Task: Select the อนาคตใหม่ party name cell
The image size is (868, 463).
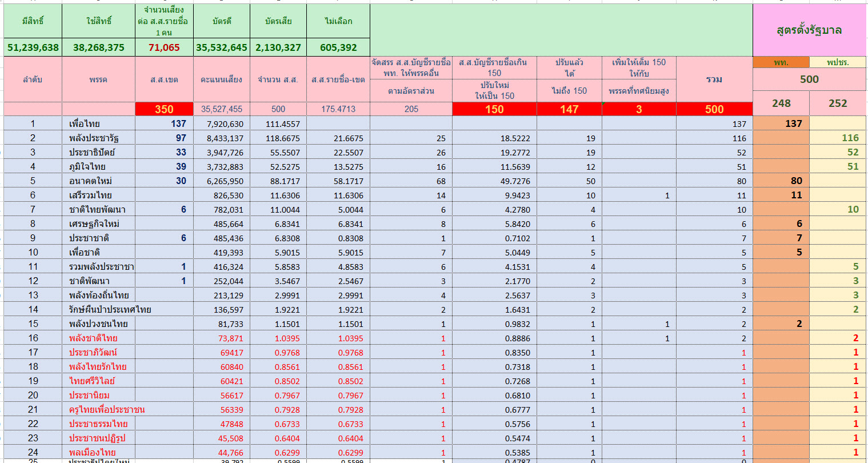Action: point(98,181)
